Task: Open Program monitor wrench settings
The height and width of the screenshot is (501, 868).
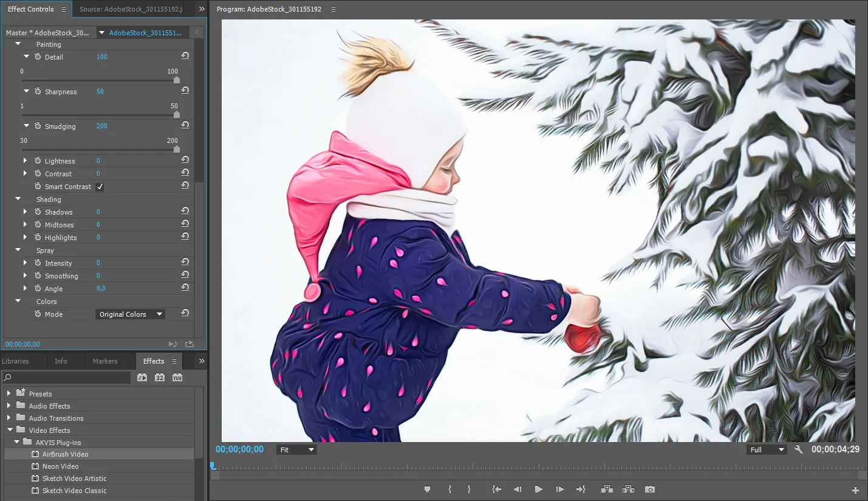Action: pos(799,449)
